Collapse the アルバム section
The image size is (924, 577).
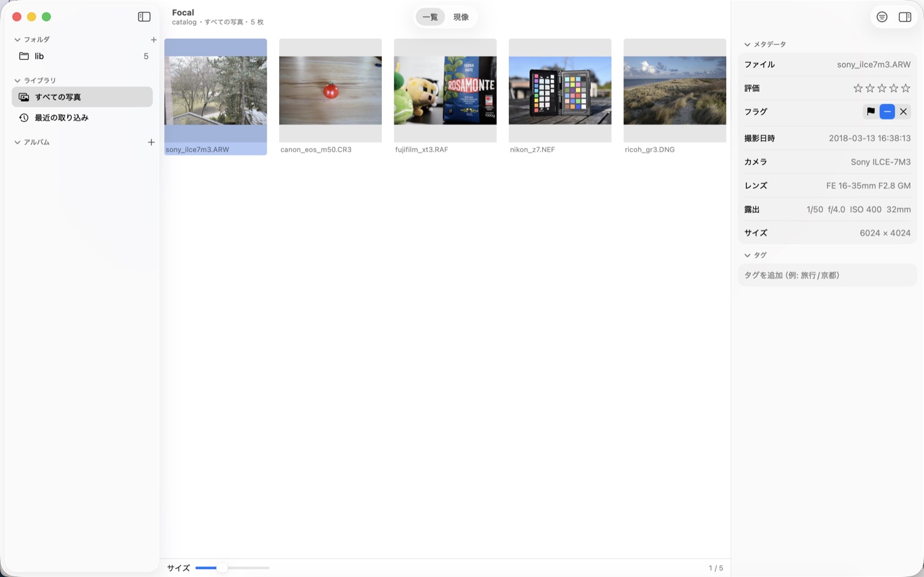coord(17,142)
